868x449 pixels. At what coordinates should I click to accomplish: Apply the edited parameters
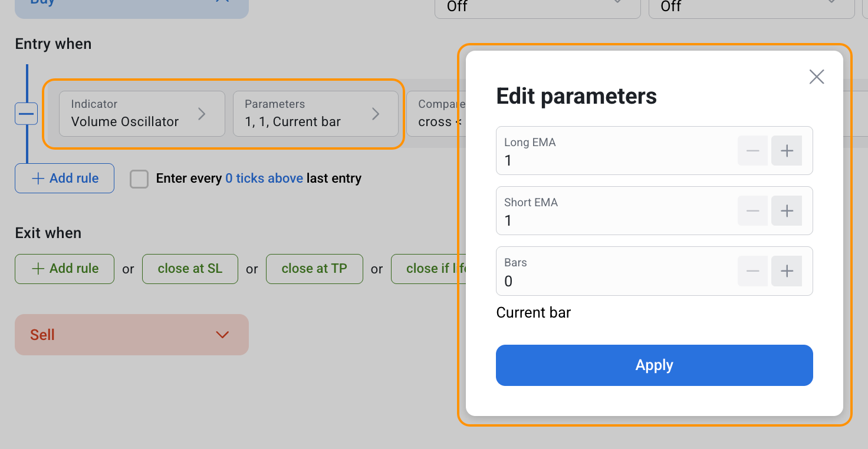coord(654,365)
